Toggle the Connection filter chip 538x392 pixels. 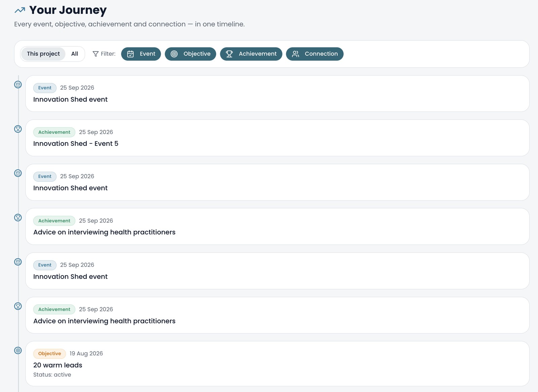coord(315,54)
